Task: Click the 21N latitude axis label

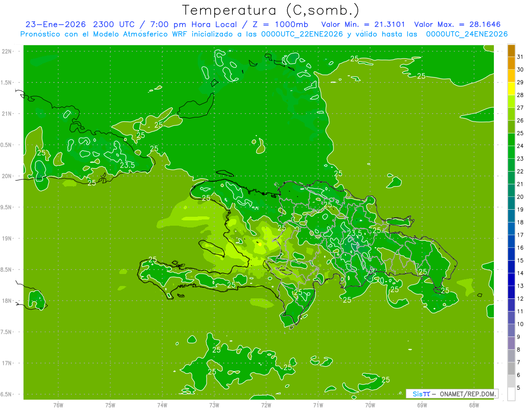Action: coord(8,114)
